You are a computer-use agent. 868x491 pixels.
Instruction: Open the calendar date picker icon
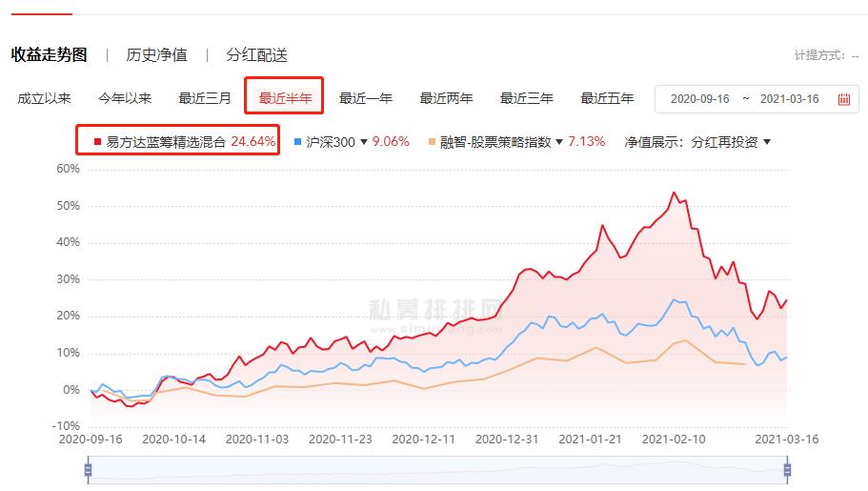(x=843, y=99)
